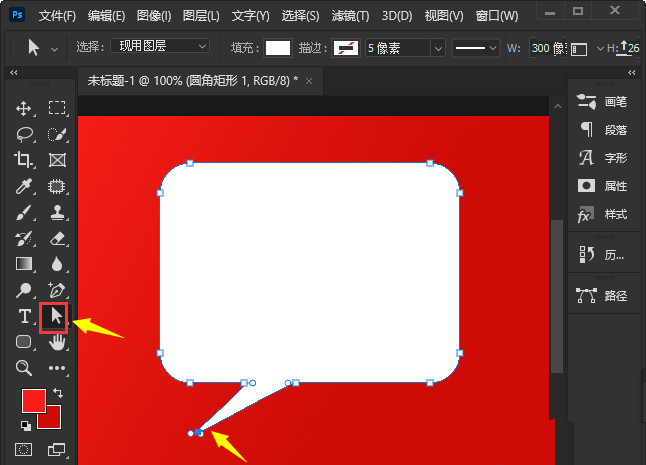
Task: Open the extra tools ellipsis menu
Action: click(x=57, y=368)
